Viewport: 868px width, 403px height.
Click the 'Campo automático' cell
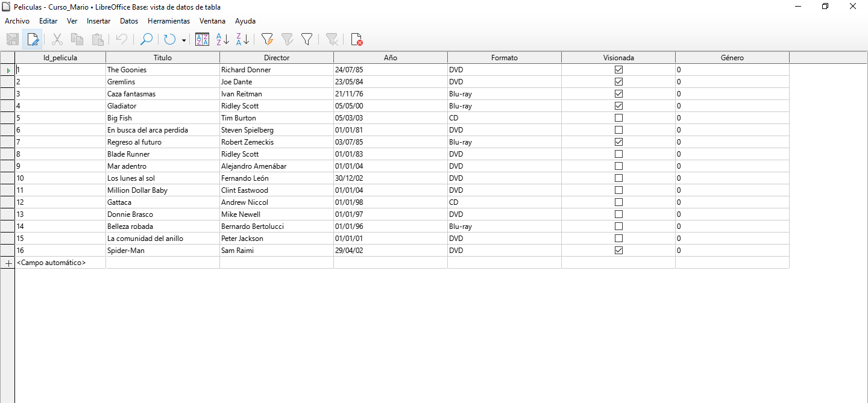pos(60,263)
